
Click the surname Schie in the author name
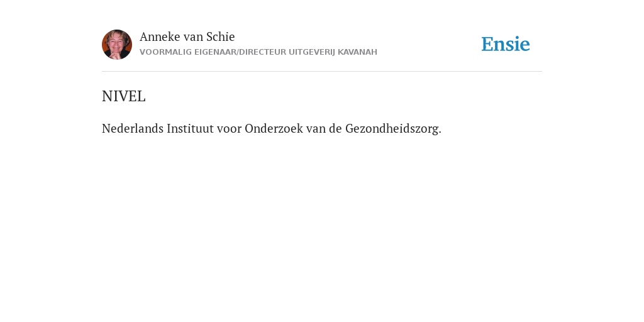(x=221, y=36)
